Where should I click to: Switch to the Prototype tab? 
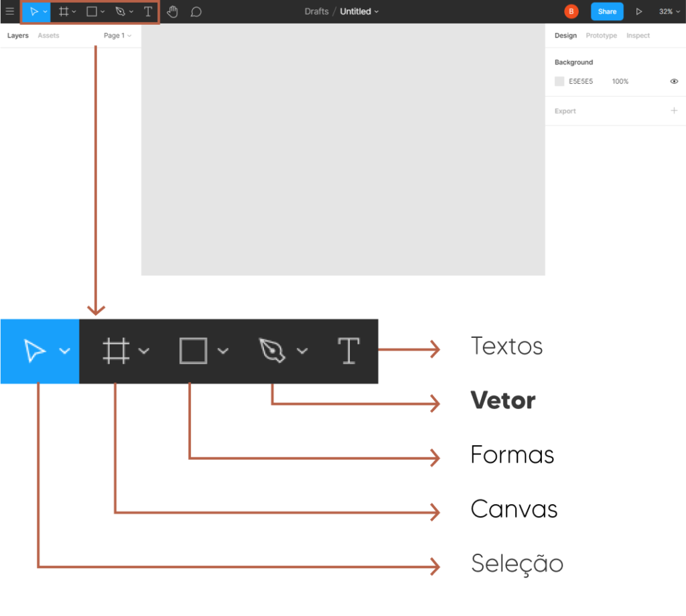[601, 36]
